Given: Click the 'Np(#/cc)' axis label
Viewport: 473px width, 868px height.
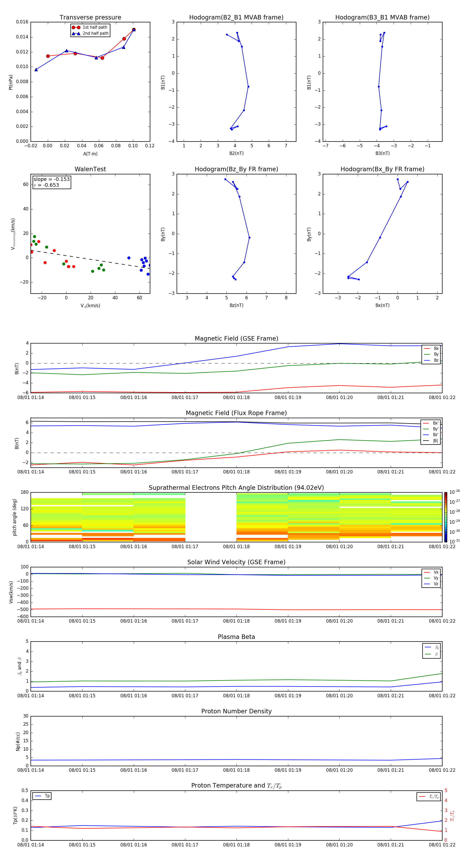Looking at the screenshot, I should [18, 741].
